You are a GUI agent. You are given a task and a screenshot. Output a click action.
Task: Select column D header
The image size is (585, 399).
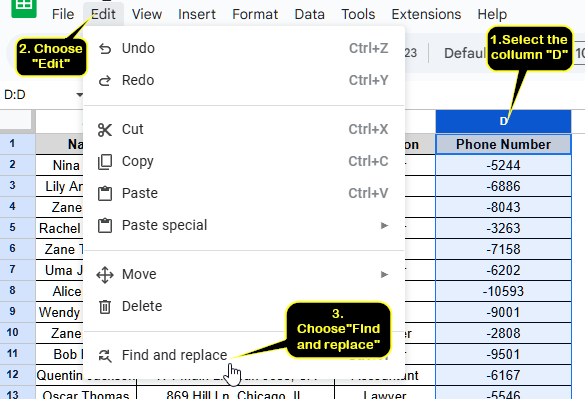point(503,121)
